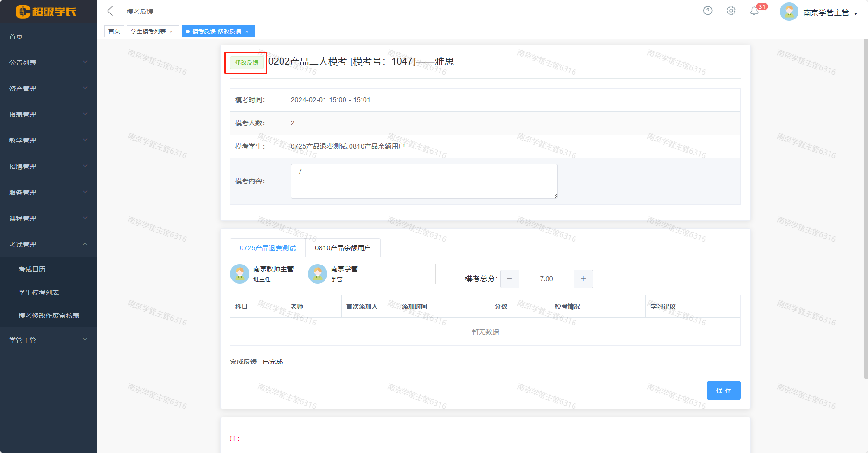Close the 学生模考列表 tab
This screenshot has height=453, width=868.
click(x=172, y=32)
